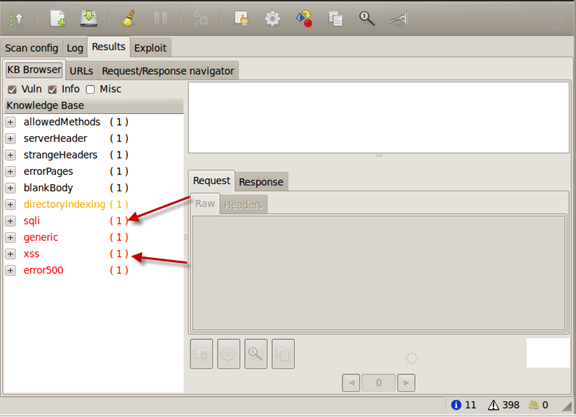Open the manual request hand icon
Viewport: 576px width, 417px height.
click(241, 18)
